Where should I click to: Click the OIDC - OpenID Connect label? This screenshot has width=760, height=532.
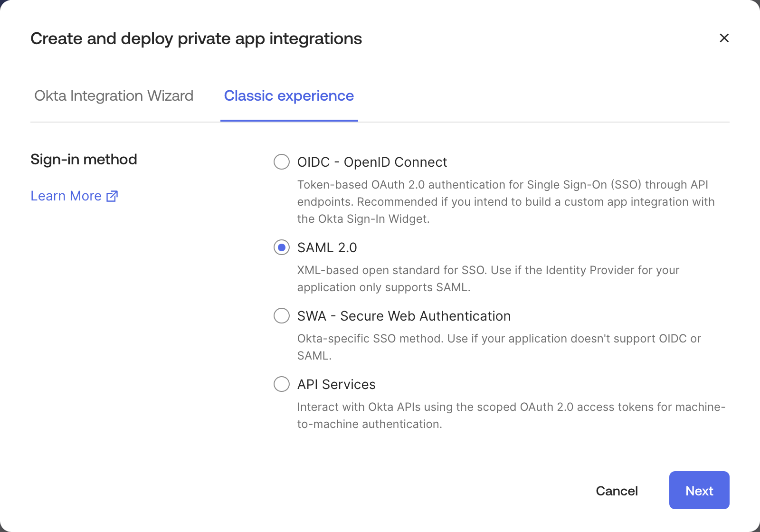pyautogui.click(x=372, y=162)
